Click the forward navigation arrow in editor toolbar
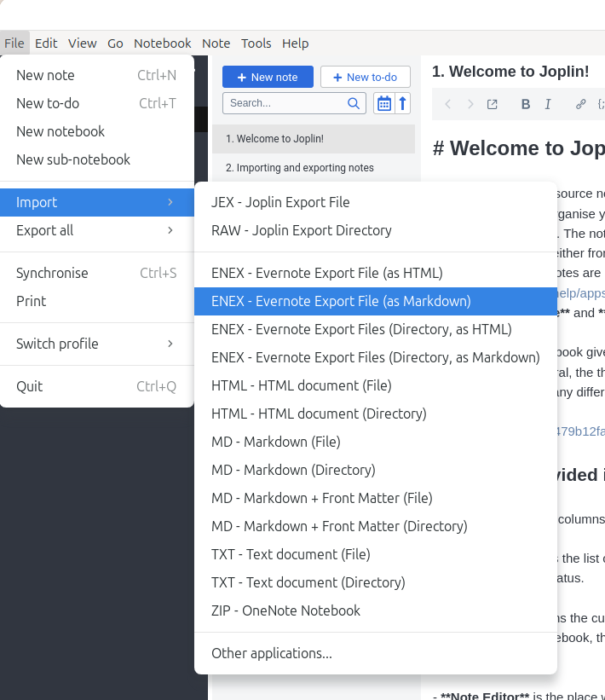Screen dimensions: 605x700 [x=470, y=104]
